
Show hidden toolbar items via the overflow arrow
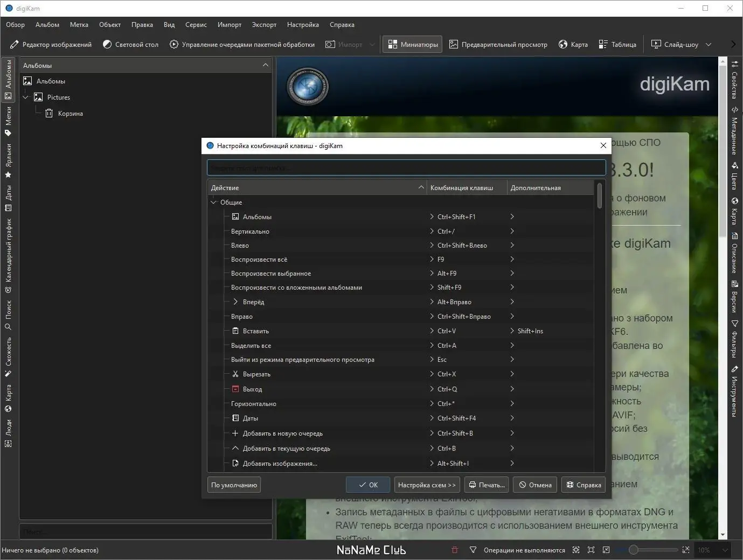(733, 45)
